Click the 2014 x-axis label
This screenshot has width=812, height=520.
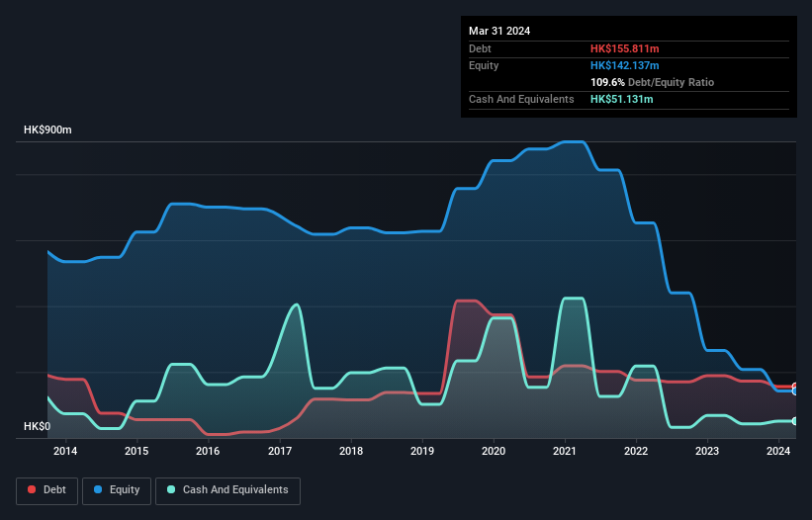(65, 451)
